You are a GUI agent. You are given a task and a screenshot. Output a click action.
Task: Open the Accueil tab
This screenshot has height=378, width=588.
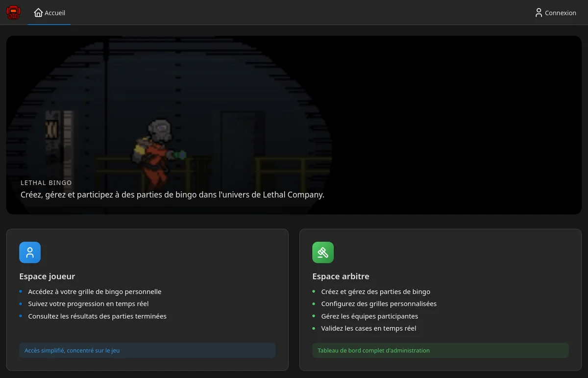tap(49, 13)
